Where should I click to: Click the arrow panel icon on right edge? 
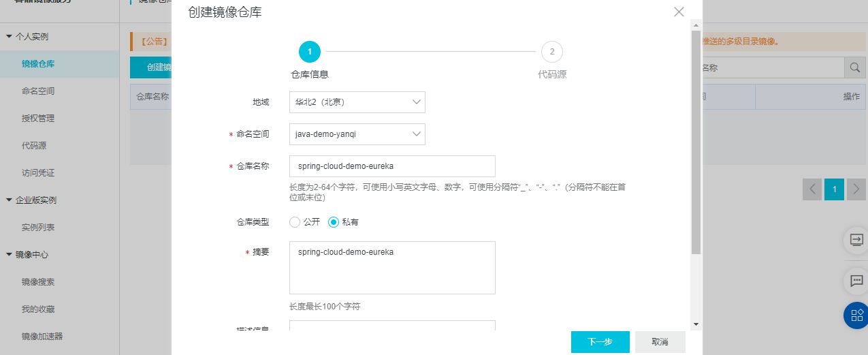coord(856,240)
